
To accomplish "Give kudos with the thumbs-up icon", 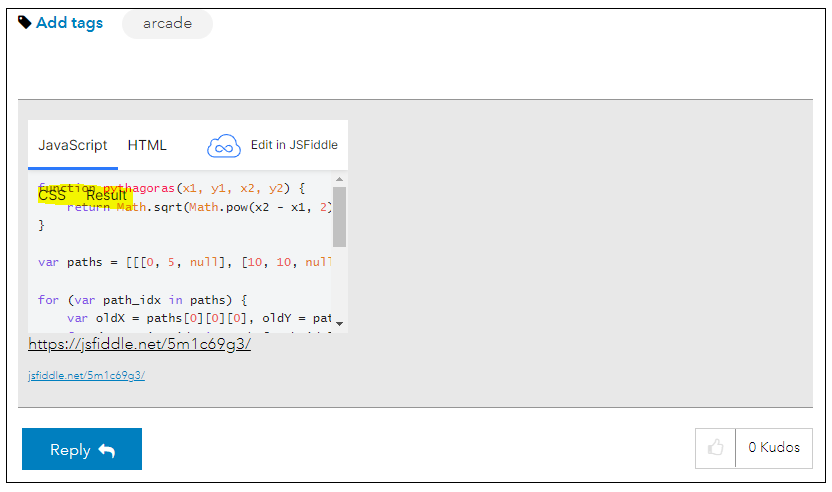I will [715, 448].
